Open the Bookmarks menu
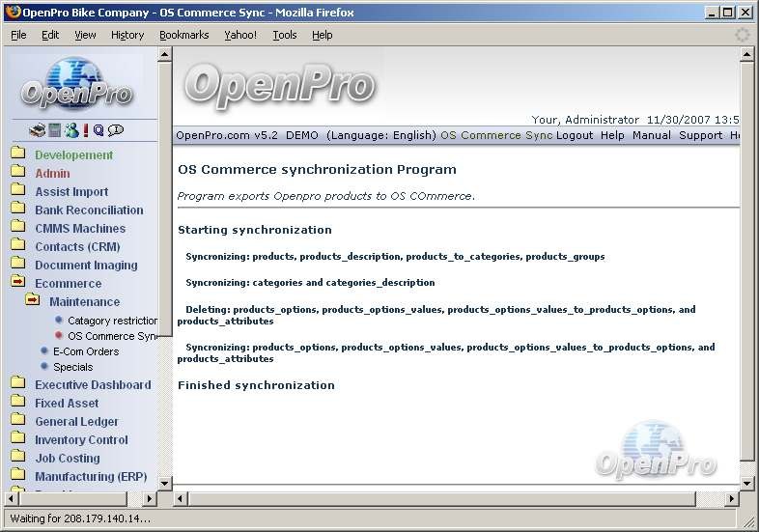This screenshot has height=532, width=759. 183,35
